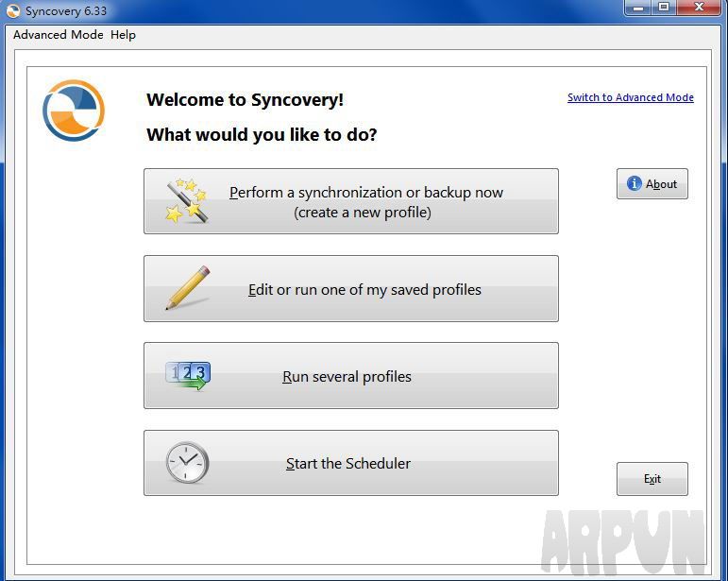Click the magic wand wizard icon

point(187,200)
